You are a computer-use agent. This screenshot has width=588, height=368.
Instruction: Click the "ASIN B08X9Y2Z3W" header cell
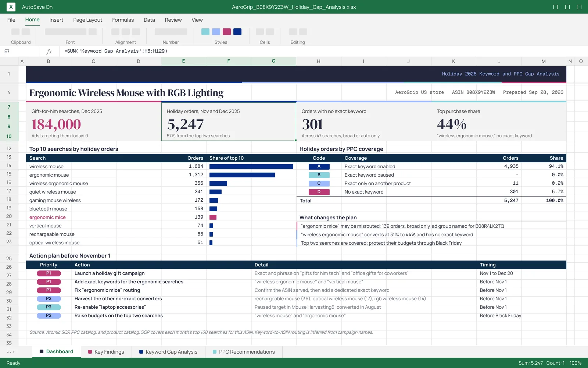[x=473, y=92]
